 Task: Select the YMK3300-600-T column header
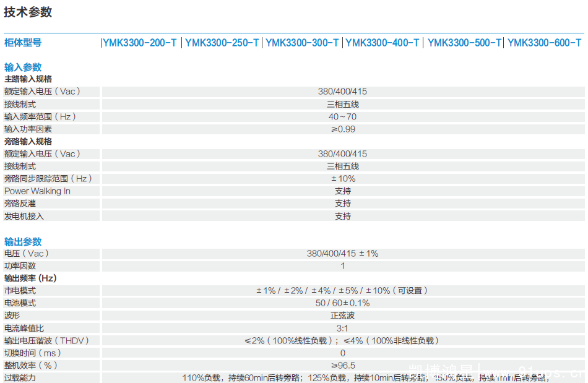(x=545, y=43)
